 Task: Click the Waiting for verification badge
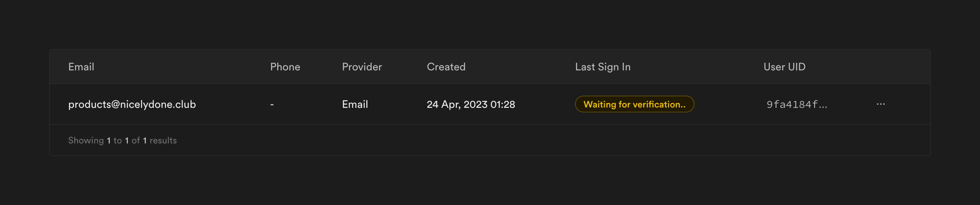634,104
